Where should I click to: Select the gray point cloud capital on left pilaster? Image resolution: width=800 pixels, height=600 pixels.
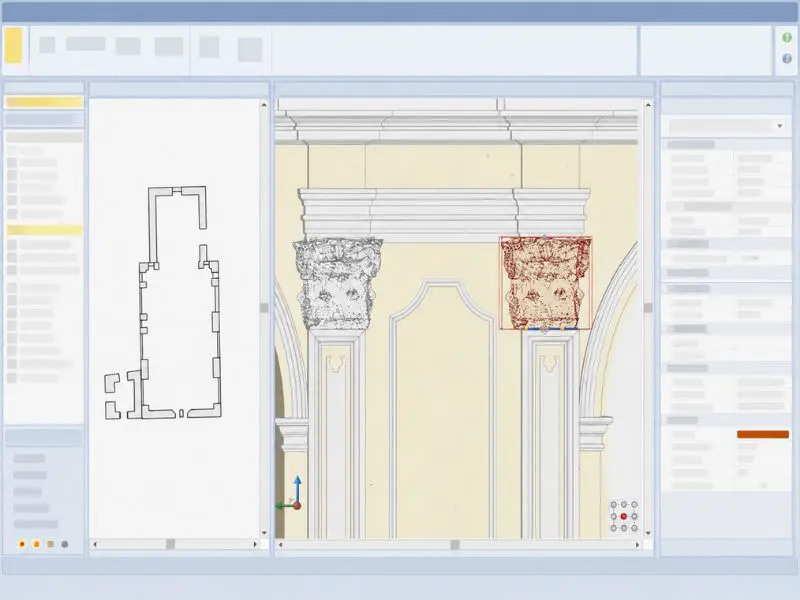tap(337, 283)
